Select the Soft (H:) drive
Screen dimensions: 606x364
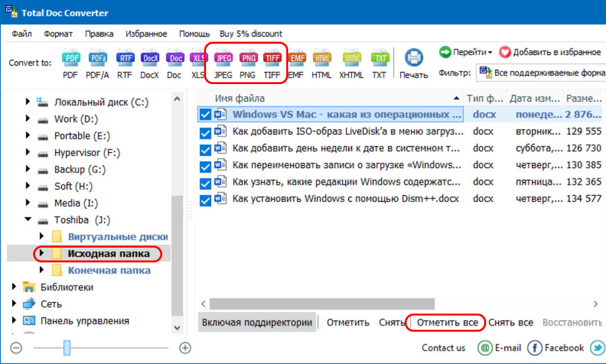click(73, 186)
